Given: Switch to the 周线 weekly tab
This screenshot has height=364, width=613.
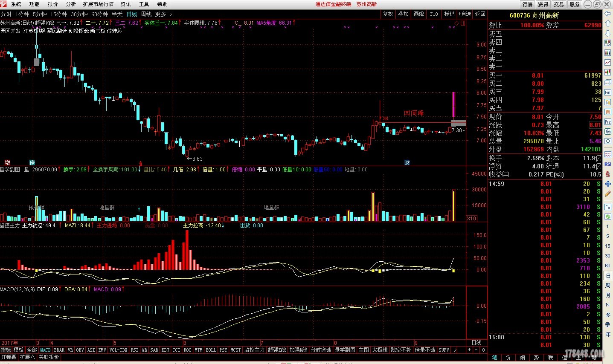Looking at the screenshot, I should (146, 14).
